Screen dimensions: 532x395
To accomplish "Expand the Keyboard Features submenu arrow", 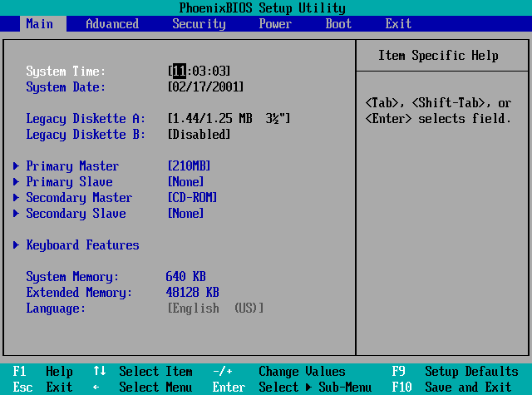I will tap(17, 245).
